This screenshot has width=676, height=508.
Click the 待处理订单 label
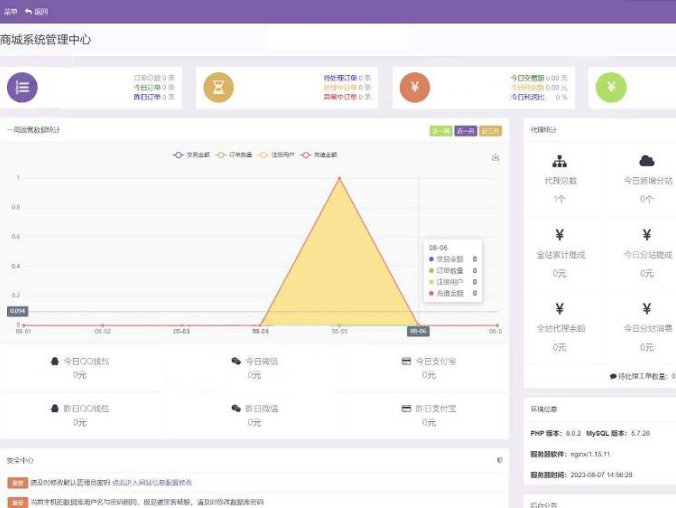(x=340, y=78)
